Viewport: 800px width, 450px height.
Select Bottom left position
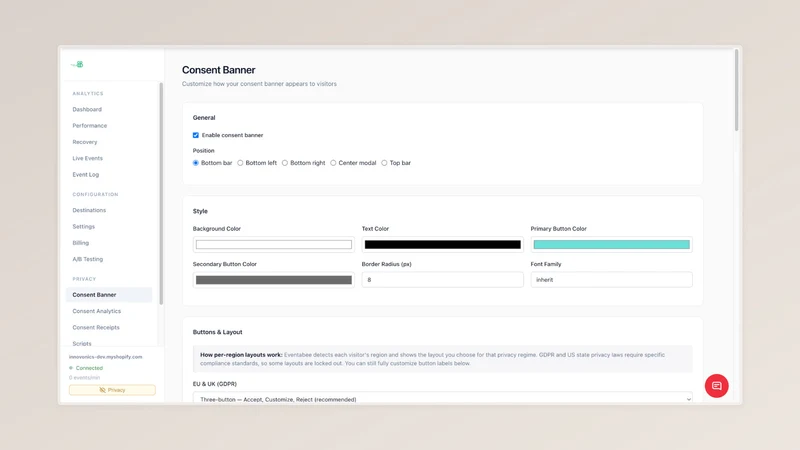click(240, 163)
